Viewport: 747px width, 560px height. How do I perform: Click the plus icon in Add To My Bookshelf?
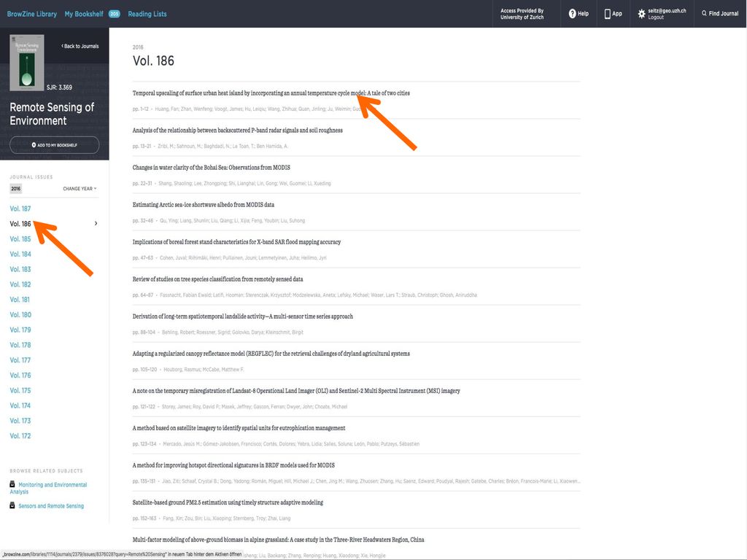[x=34, y=145]
